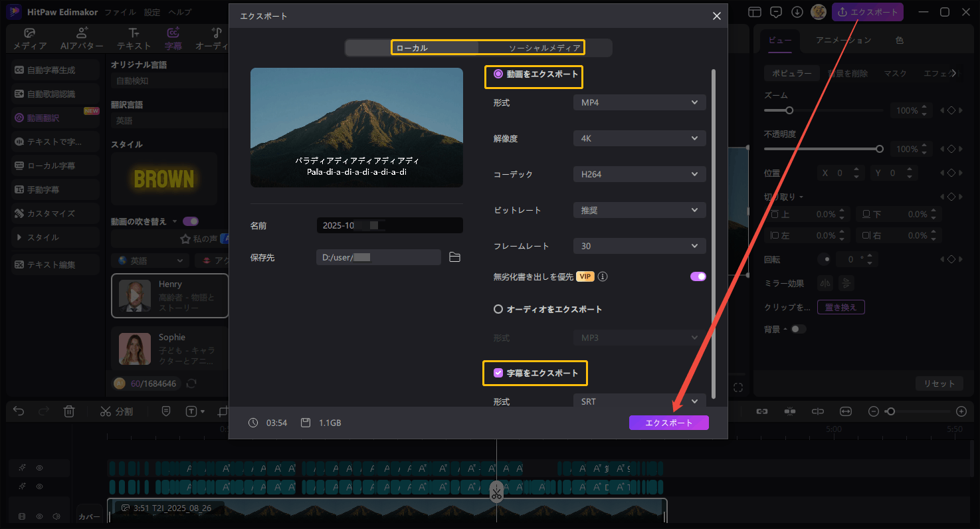Uncheck the 字幕をエクスポート checkbox
Screen dimensions: 980x529
point(498,373)
